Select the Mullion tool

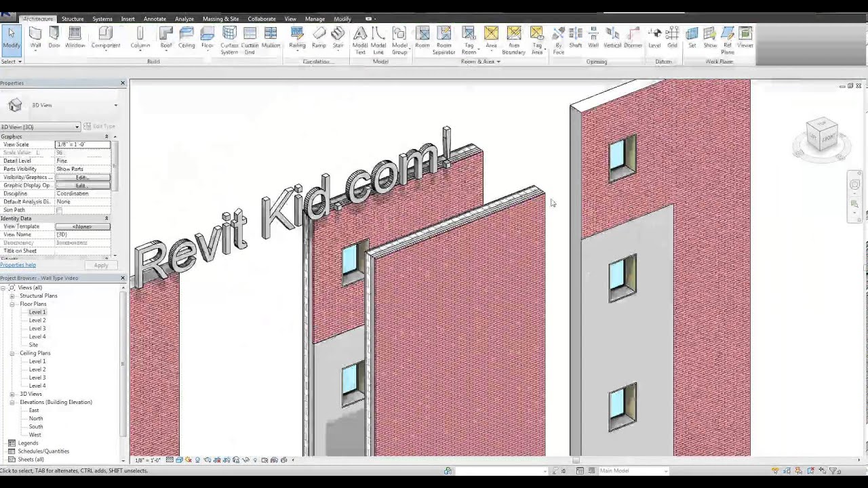pyautogui.click(x=271, y=37)
